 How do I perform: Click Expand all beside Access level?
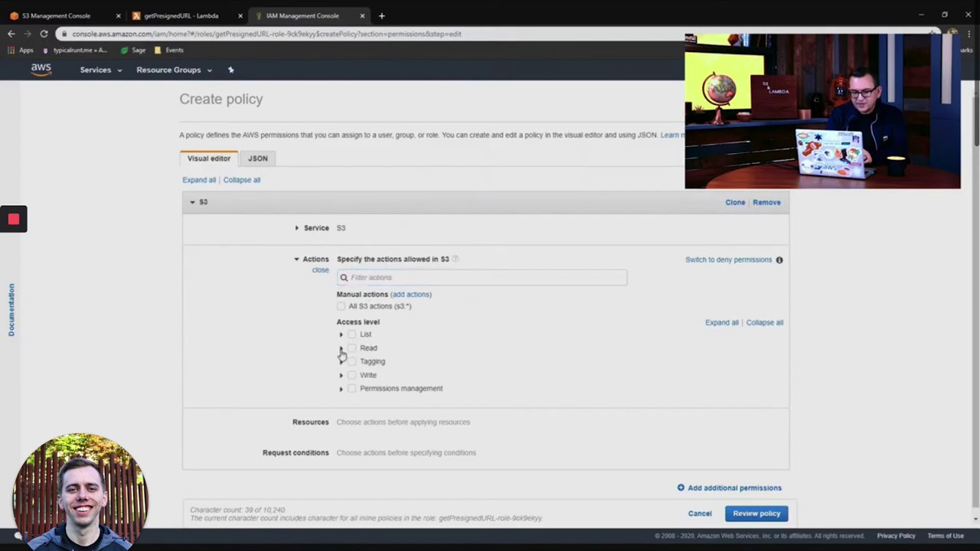click(x=722, y=322)
